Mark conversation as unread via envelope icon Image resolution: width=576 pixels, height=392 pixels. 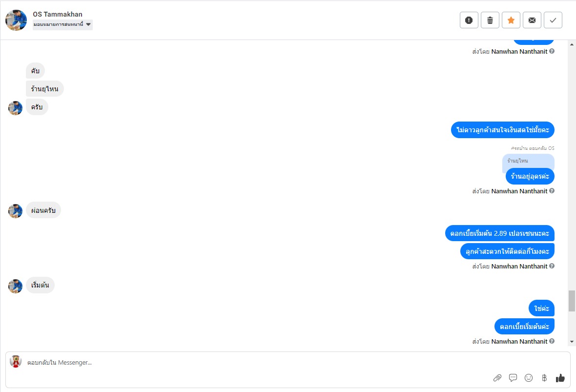point(532,20)
